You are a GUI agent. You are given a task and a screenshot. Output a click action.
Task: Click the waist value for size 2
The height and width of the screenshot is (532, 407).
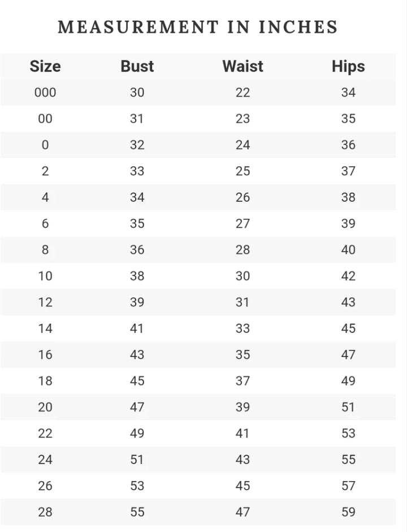point(243,171)
